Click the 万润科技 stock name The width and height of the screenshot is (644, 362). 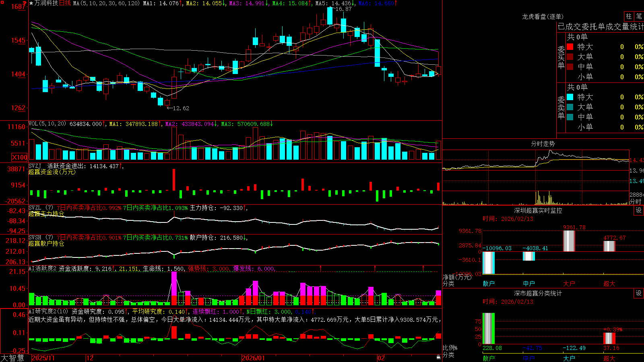click(46, 3)
